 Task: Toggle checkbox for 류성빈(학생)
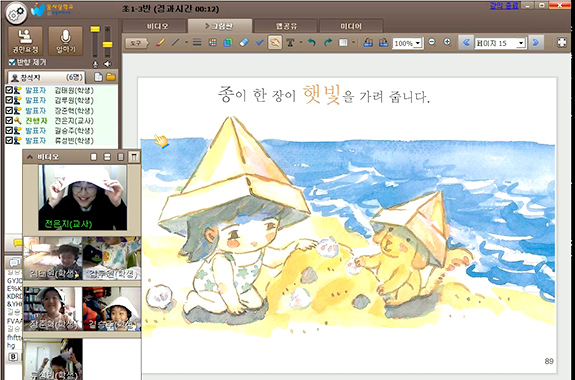point(9,140)
